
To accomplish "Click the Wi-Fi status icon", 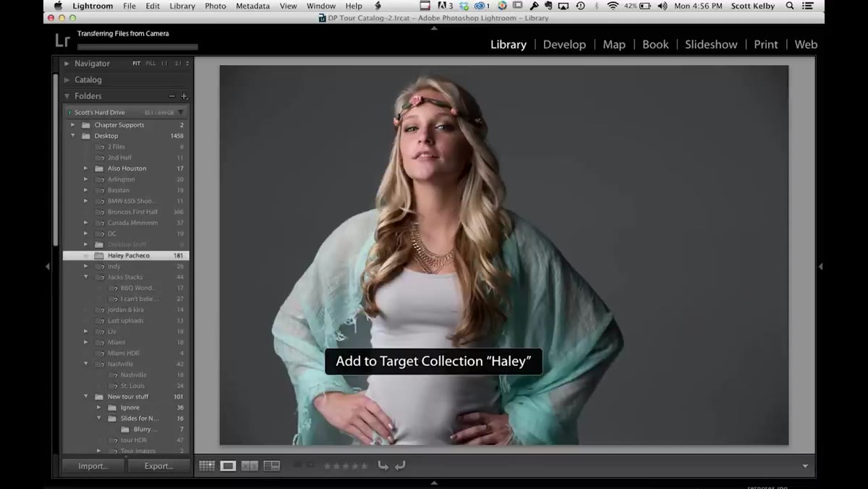I will click(x=613, y=6).
